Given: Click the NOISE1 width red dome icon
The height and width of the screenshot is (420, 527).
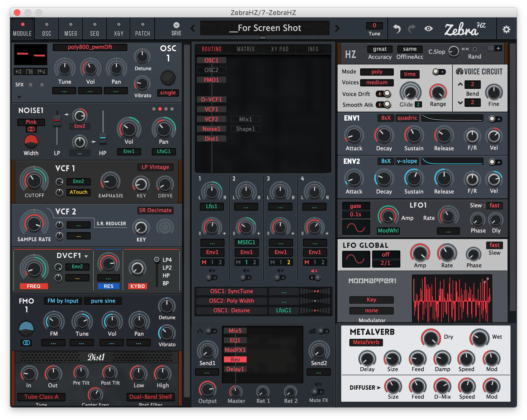Looking at the screenshot, I should point(31,142).
